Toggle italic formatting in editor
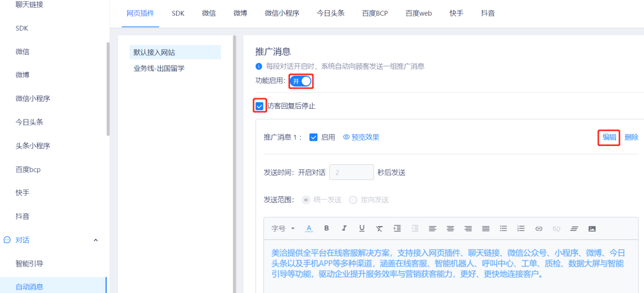Image resolution: width=644 pixels, height=293 pixels. [x=344, y=228]
